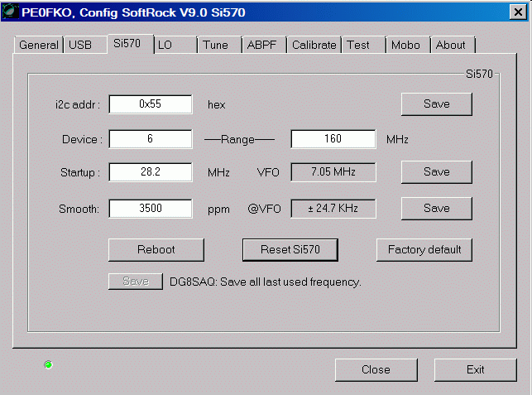Click the 'ppm' unit label
The image size is (532, 395).
218,210
